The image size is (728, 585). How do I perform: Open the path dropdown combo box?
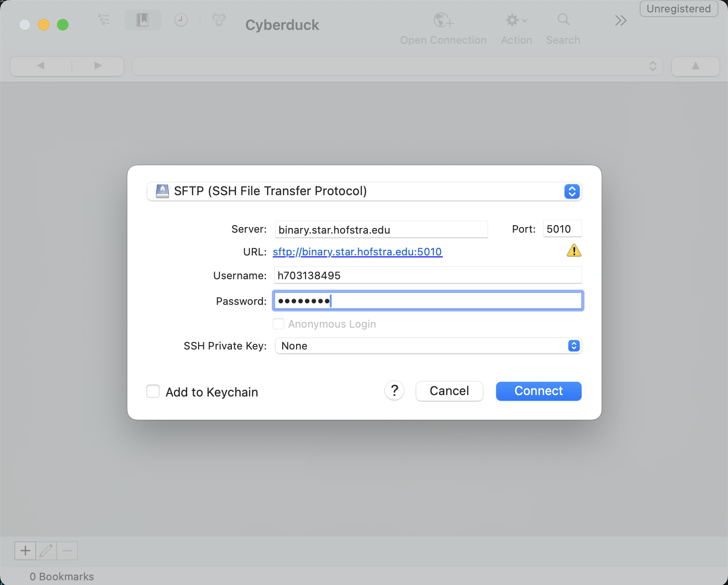click(x=398, y=66)
